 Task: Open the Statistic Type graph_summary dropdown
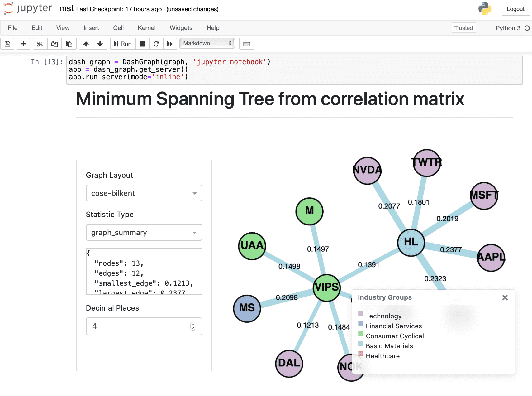pos(144,233)
